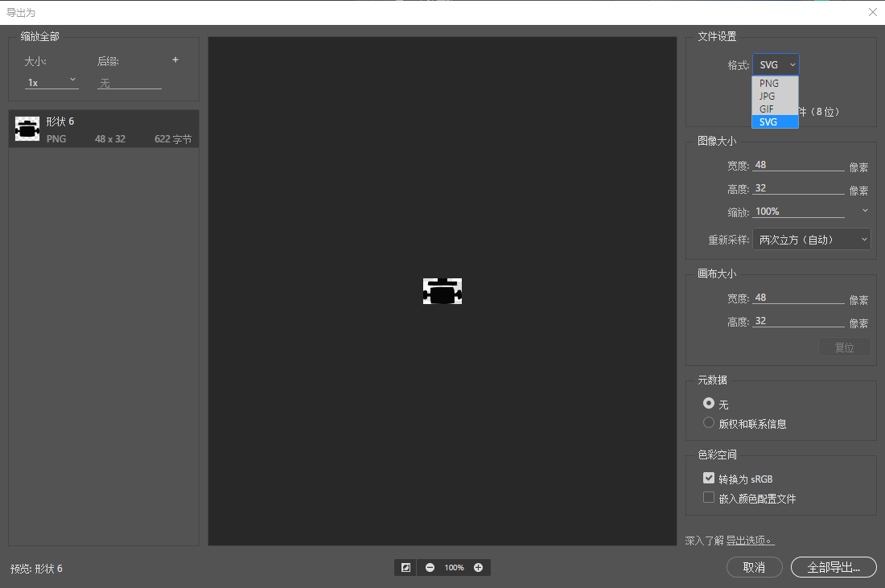This screenshot has height=588, width=885.
Task: Click the 622 字节 file size text
Action: pyautogui.click(x=173, y=139)
